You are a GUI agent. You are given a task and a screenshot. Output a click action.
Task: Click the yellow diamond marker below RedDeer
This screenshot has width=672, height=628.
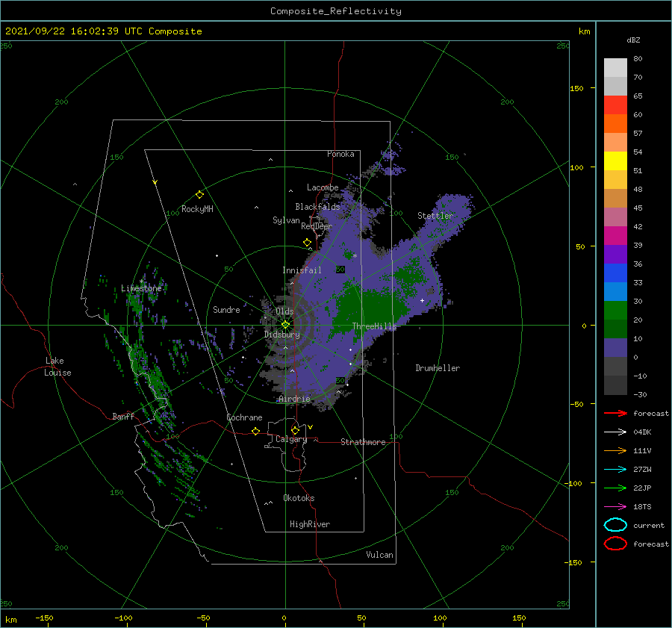[307, 243]
